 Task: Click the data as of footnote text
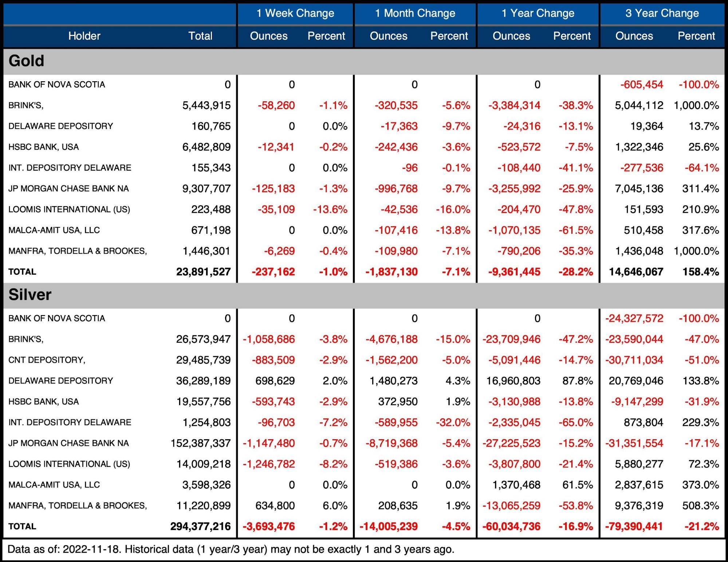pyautogui.click(x=231, y=549)
